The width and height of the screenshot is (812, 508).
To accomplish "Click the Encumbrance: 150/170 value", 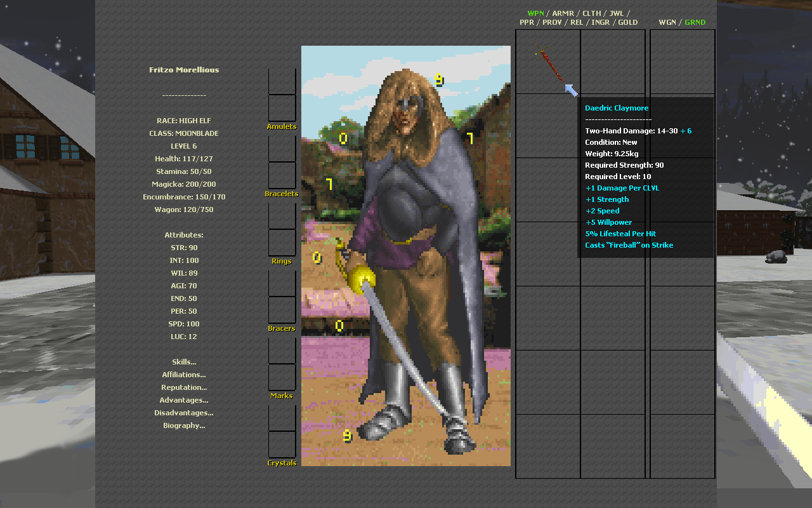I will (184, 197).
